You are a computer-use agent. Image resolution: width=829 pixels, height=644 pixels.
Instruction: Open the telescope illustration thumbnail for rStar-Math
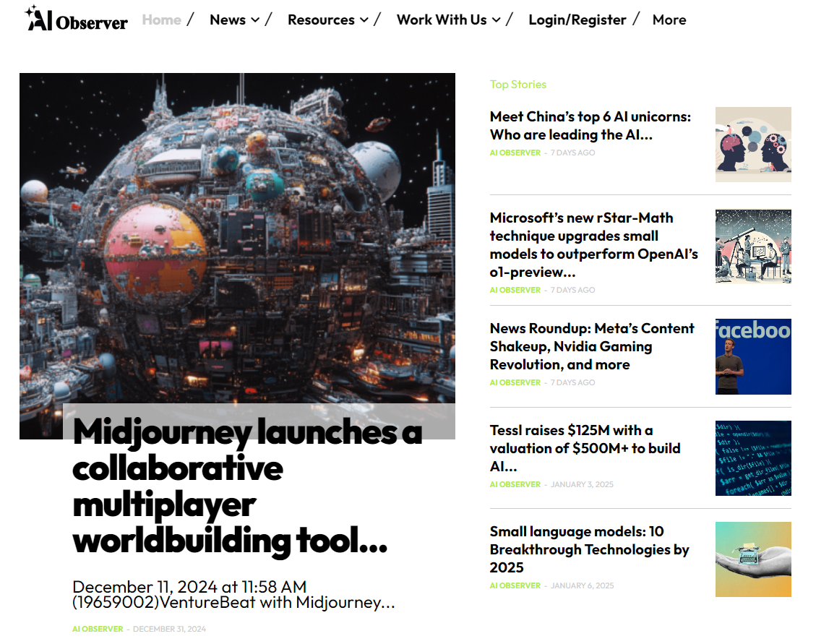[x=753, y=246]
